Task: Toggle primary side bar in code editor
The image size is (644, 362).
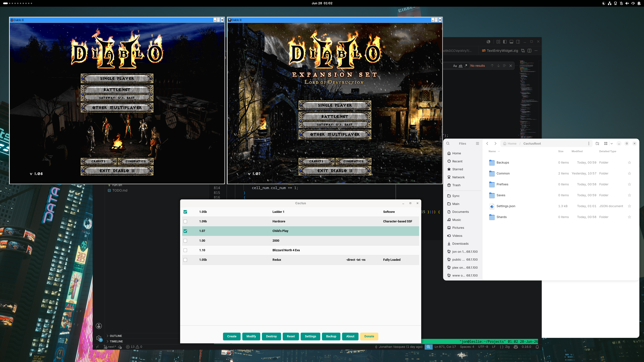Action: coord(505,42)
